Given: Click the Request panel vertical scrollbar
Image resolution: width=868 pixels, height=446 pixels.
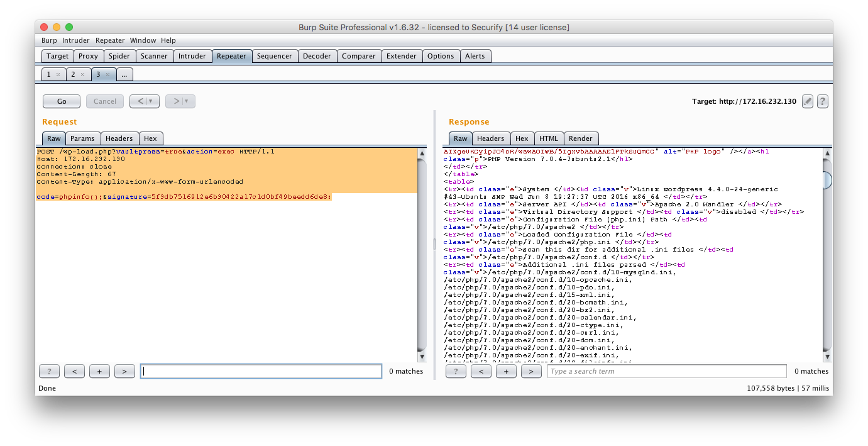Looking at the screenshot, I should pyautogui.click(x=422, y=254).
